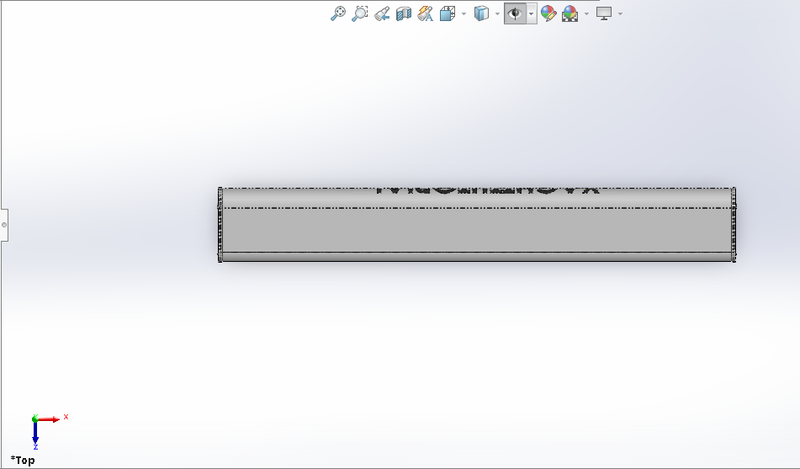The height and width of the screenshot is (469, 800).
Task: Click the View Orientation cube icon
Action: click(448, 14)
